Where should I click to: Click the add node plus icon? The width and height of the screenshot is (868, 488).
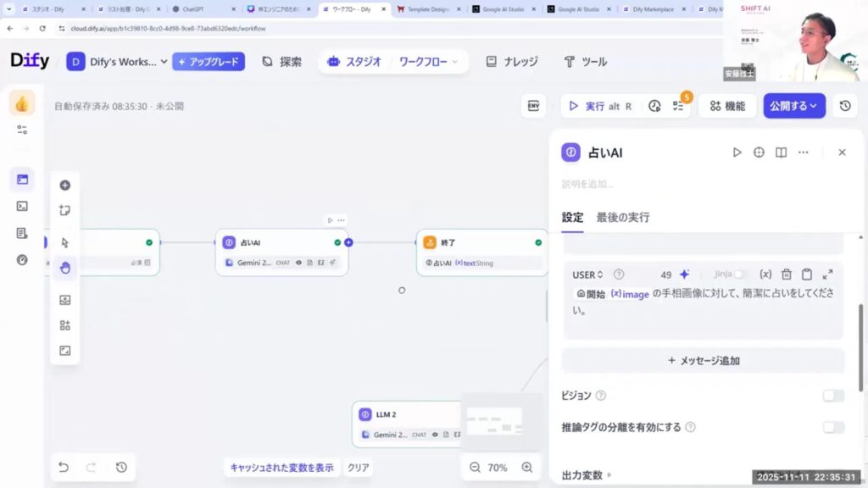(x=65, y=186)
